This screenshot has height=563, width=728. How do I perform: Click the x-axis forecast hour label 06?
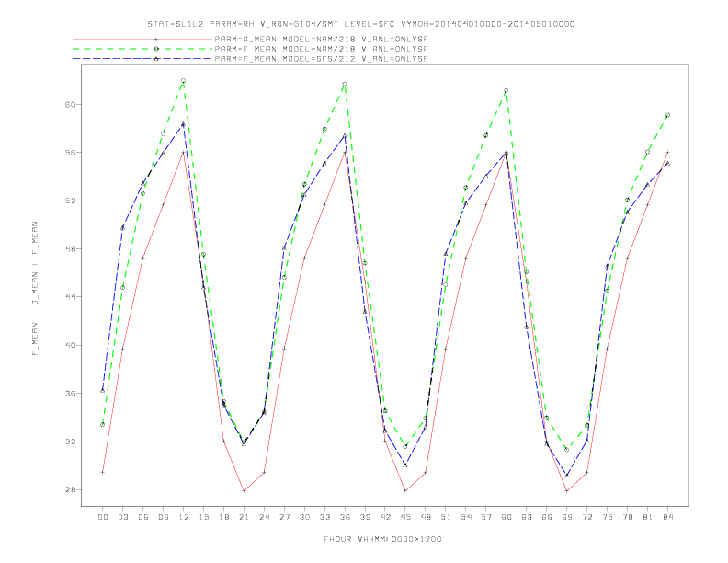coord(143,517)
